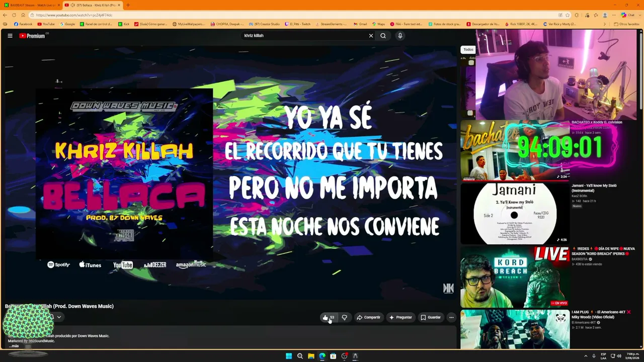
Task: Open browser settings and more menu
Action: 614,15
